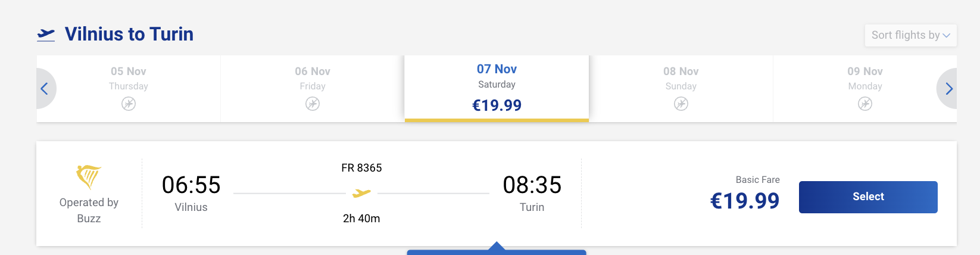980x255 pixels.
Task: Expand the sort chevron arrow
Action: tap(946, 36)
